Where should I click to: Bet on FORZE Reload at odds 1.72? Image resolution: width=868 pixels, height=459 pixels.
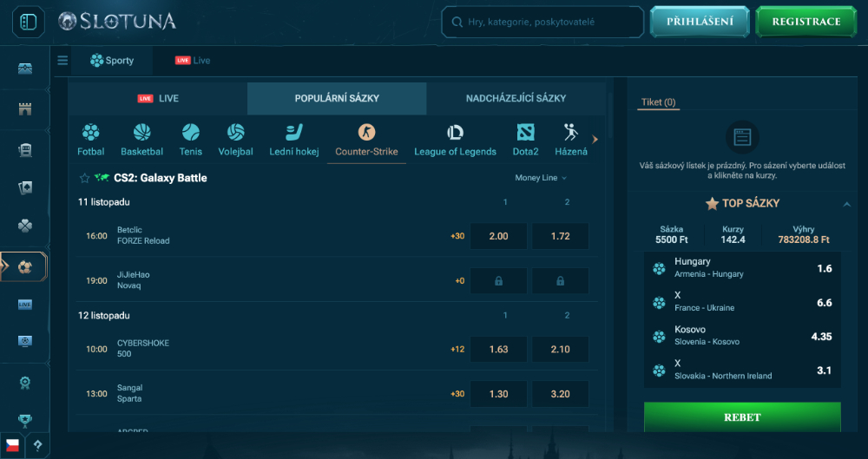coord(560,236)
